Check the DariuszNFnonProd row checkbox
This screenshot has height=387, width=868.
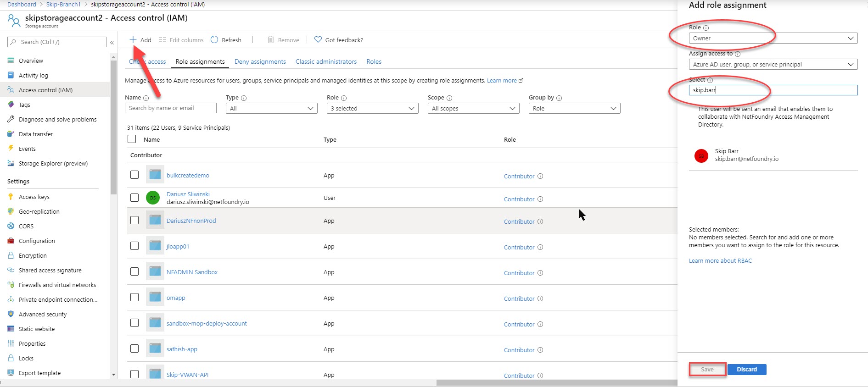(134, 220)
